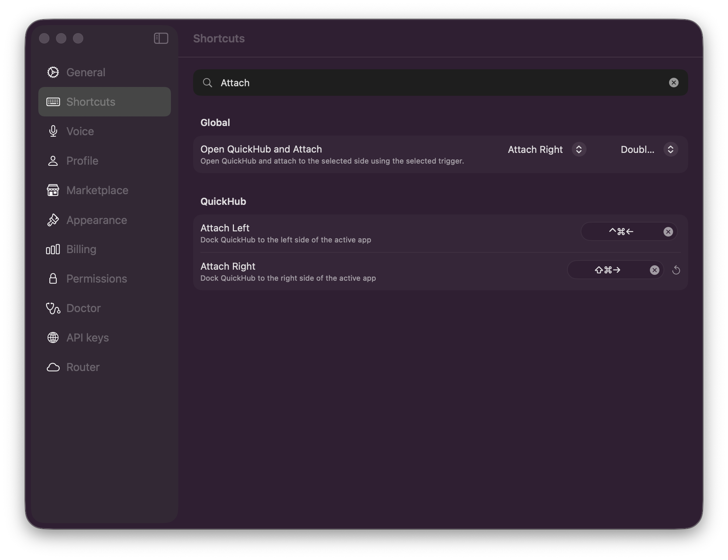Go to Marketplace section

(x=105, y=190)
